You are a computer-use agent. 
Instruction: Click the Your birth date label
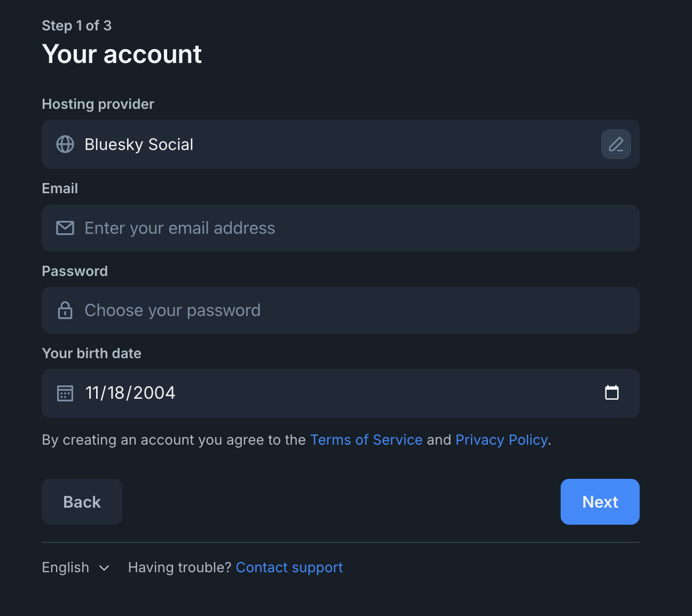click(92, 353)
